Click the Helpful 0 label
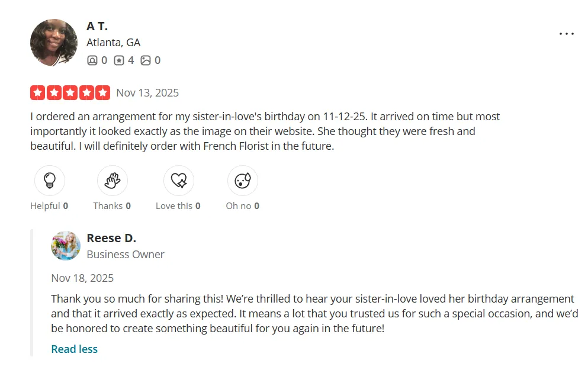Image resolution: width=588 pixels, height=376 pixels. 49,206
